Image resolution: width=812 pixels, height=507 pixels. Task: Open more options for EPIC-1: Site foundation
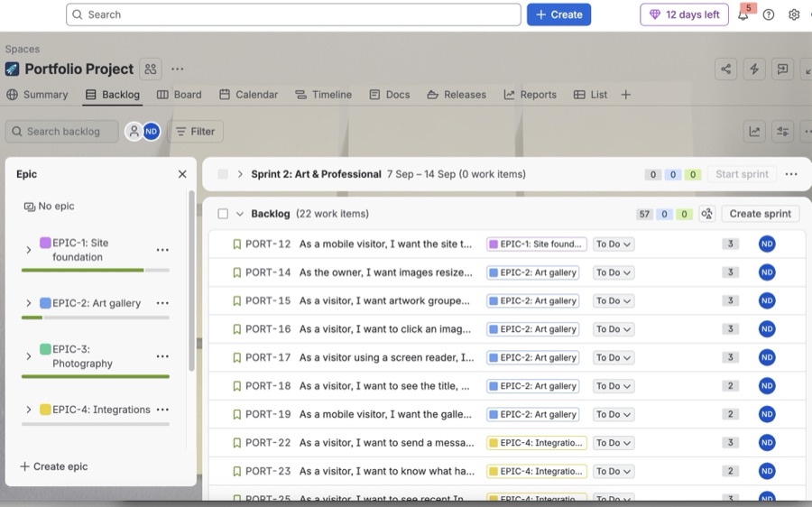(x=162, y=250)
